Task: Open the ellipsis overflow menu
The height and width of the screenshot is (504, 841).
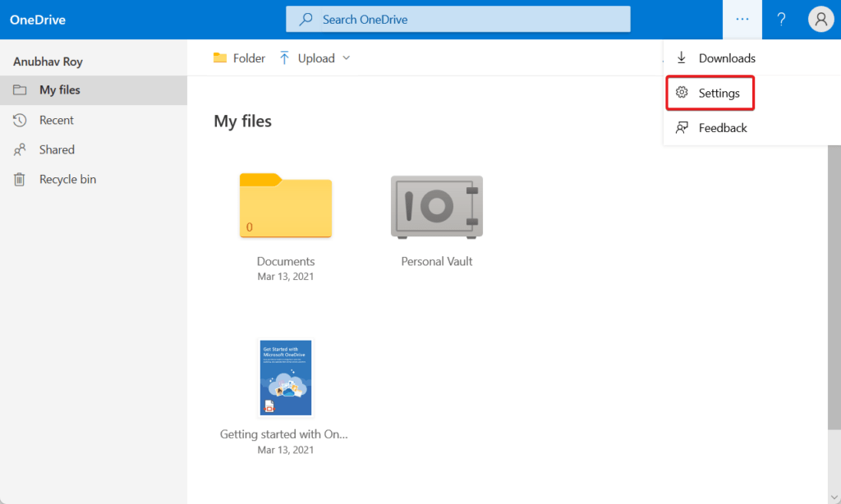Action: 742,18
